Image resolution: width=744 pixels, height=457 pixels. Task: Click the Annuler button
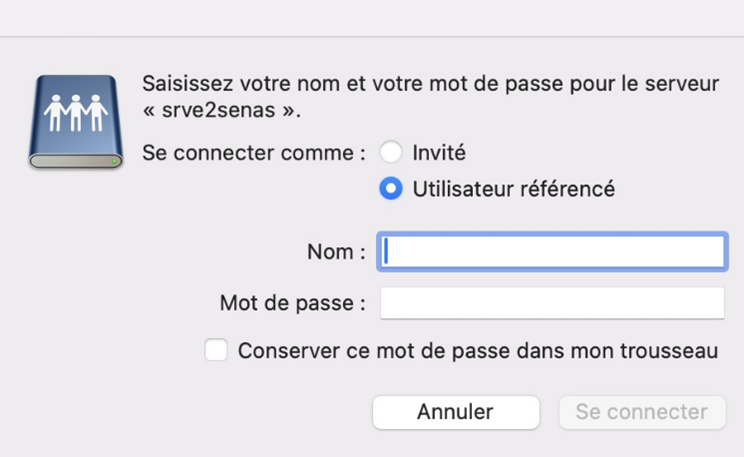pyautogui.click(x=456, y=412)
